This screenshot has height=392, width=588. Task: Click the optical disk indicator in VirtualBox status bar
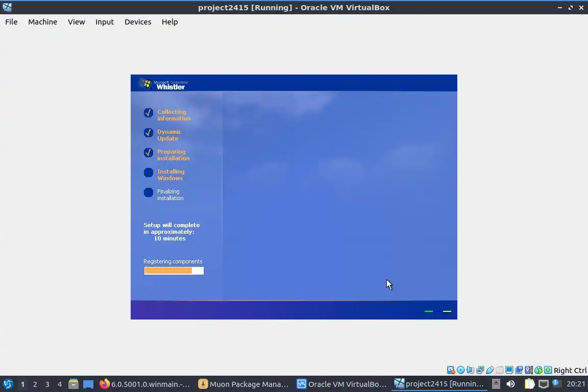tap(460, 370)
